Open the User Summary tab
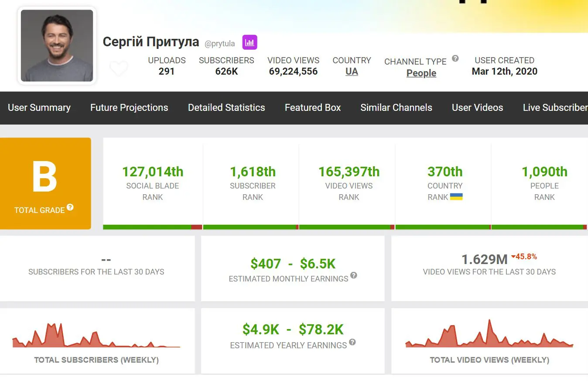 [x=39, y=108]
